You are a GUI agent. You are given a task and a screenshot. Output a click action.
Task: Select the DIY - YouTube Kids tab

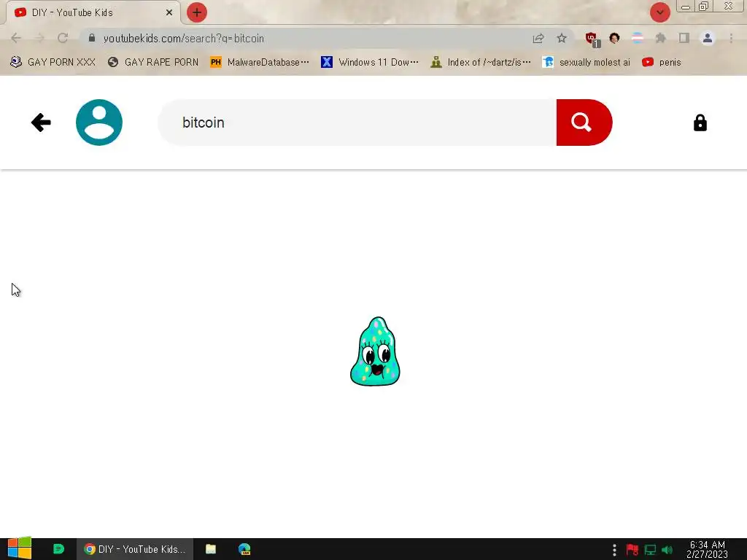pyautogui.click(x=93, y=12)
